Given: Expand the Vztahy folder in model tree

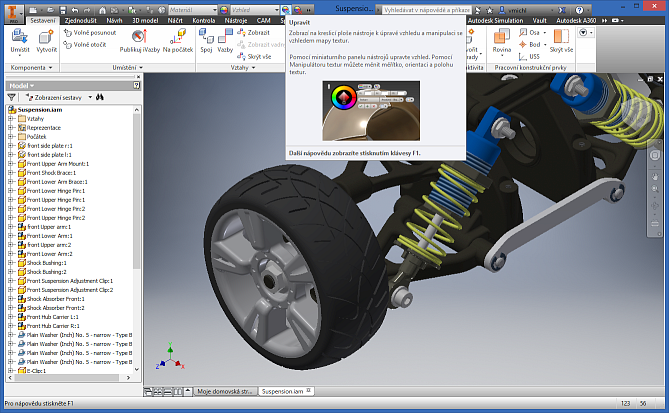Looking at the screenshot, I should click(10, 118).
